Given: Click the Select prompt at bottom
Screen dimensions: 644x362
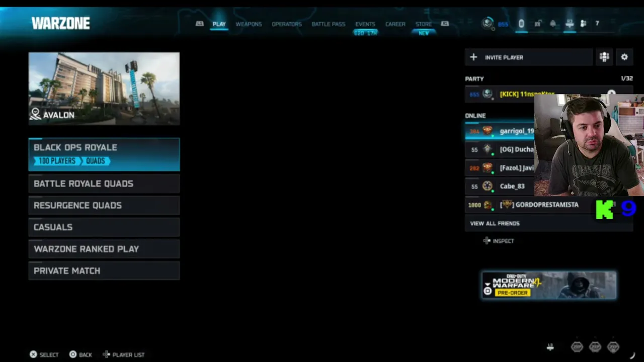Looking at the screenshot, I should point(44,354).
